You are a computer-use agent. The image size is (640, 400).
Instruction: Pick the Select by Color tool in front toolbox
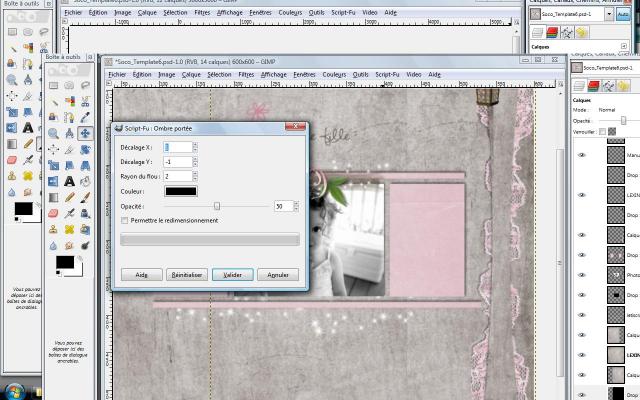tap(69, 101)
